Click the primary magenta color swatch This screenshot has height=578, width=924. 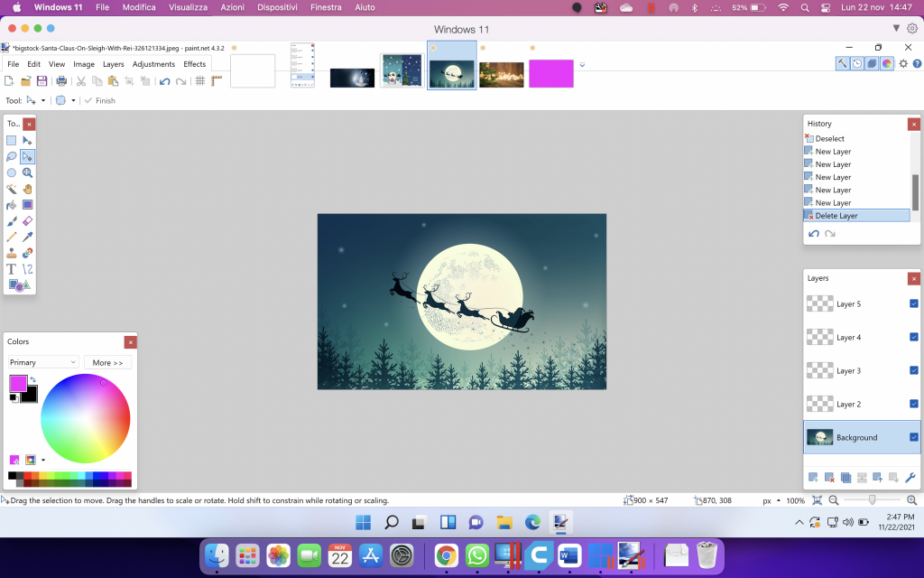point(17,384)
